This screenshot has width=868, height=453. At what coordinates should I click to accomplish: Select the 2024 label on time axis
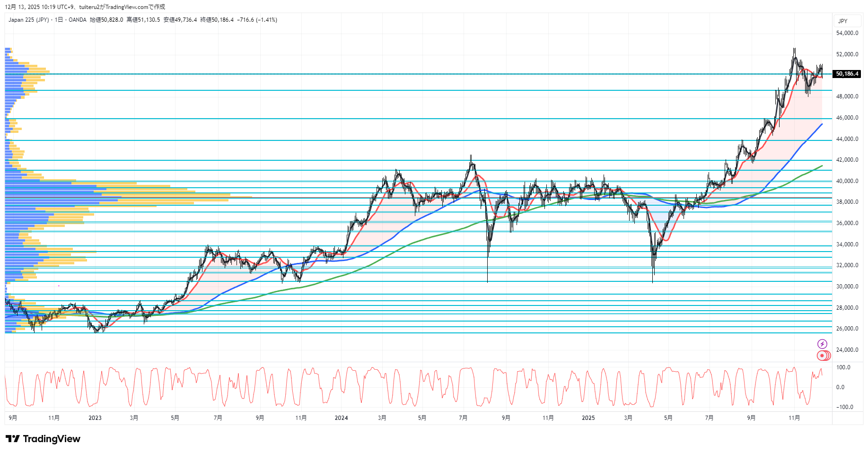tap(341, 418)
